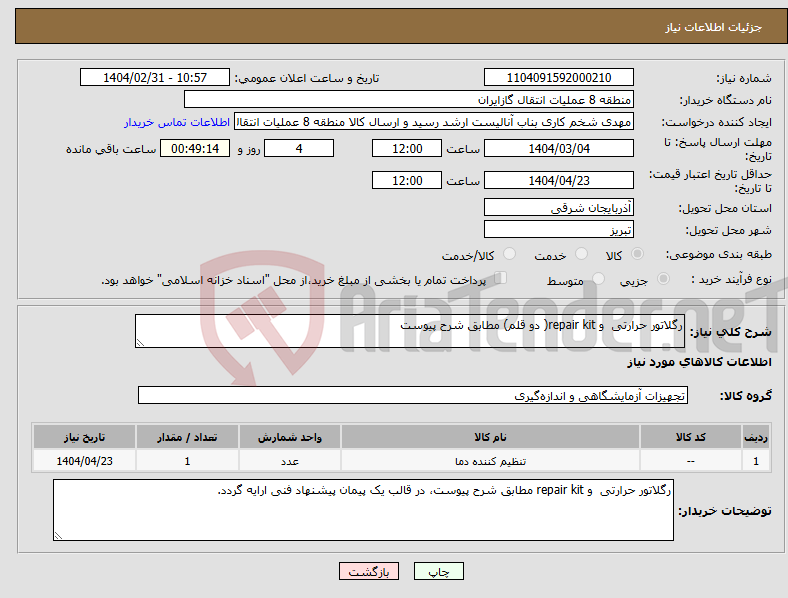The image size is (788, 598).
Task: Click the جزئیات اطلاعات نیاز page header
Action: pyautogui.click(x=713, y=27)
